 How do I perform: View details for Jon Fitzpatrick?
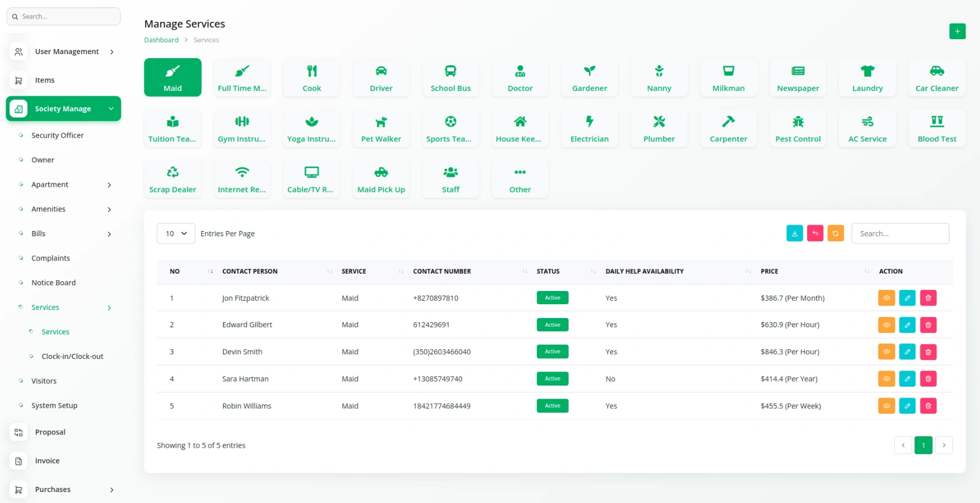pyautogui.click(x=886, y=298)
